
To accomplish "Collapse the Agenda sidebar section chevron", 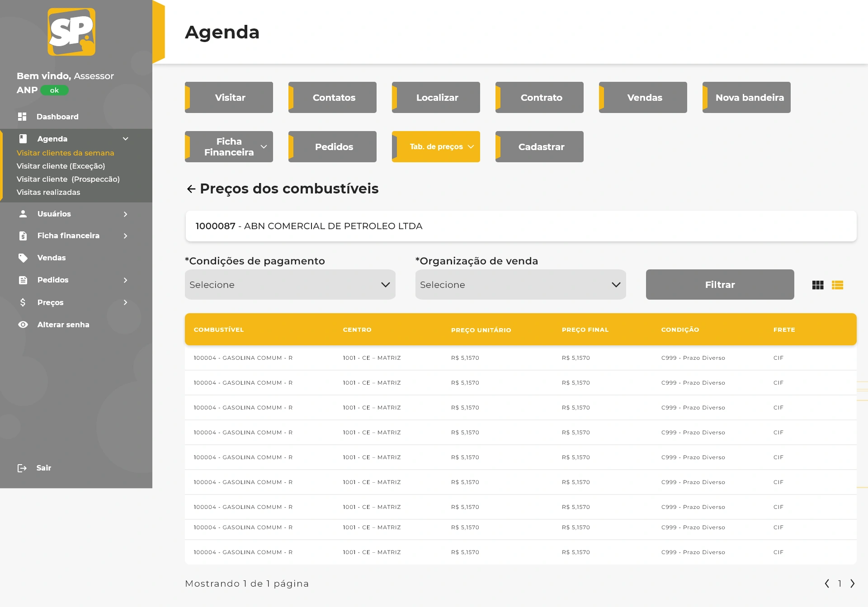I will pos(126,139).
